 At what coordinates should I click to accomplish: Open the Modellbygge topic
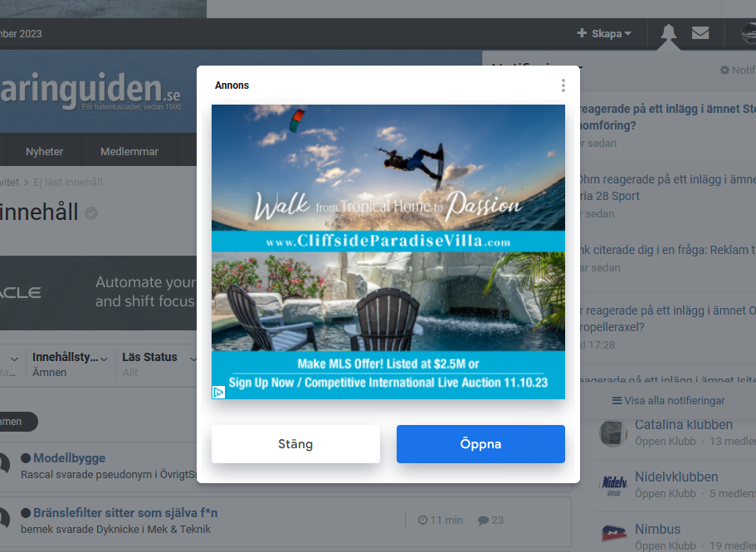click(x=70, y=458)
